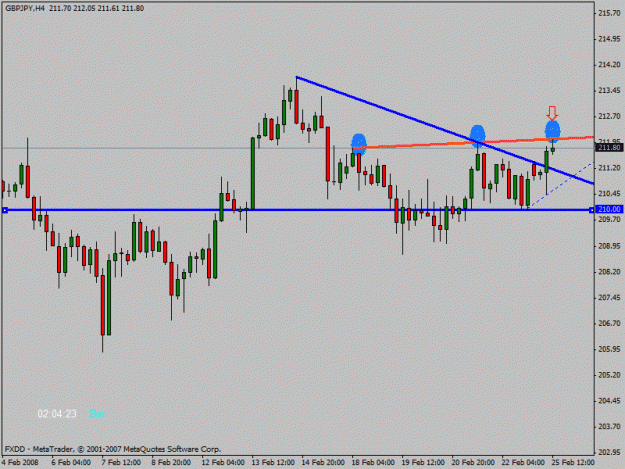Viewport: 625px width, 469px height.
Task: Click the red down arrow marker
Action: (x=552, y=113)
